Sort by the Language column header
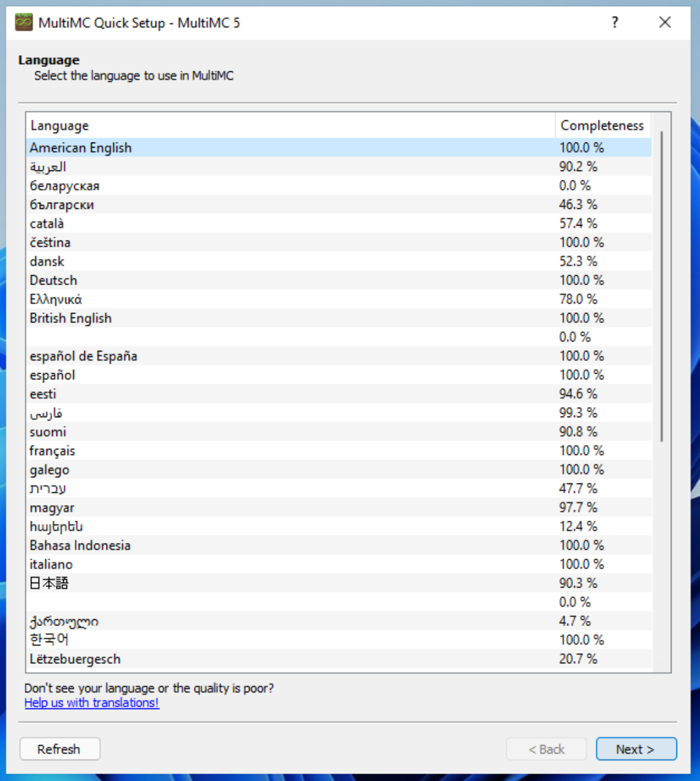Image resolution: width=700 pixels, height=781 pixels. click(x=59, y=125)
